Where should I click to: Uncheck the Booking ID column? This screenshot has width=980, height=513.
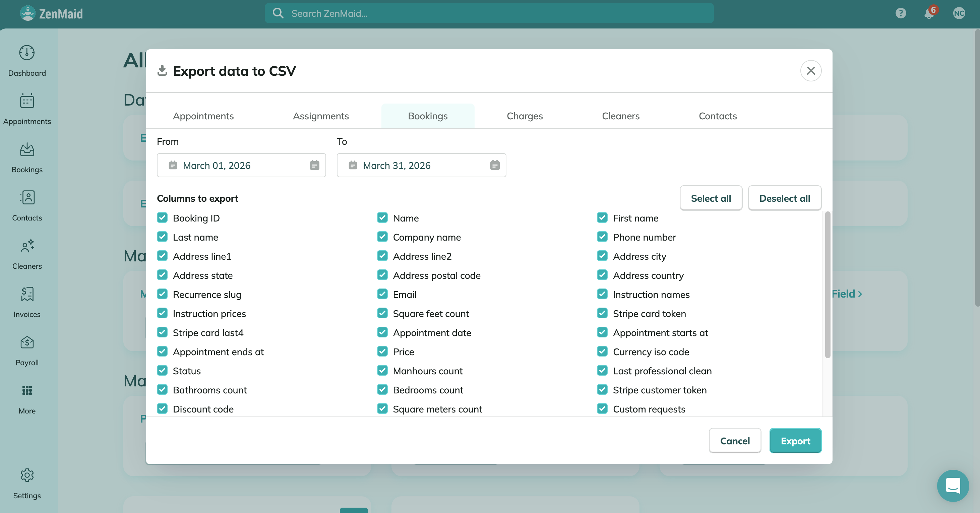pyautogui.click(x=162, y=218)
